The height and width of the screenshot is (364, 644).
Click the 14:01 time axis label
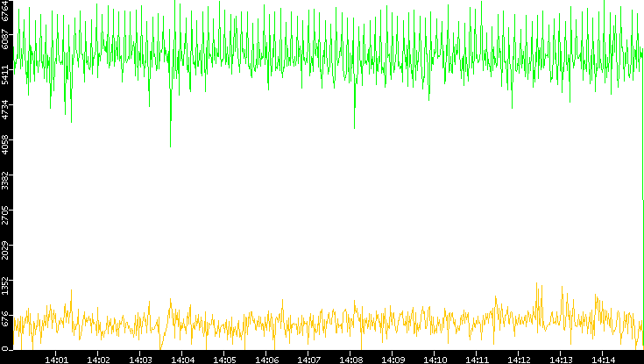(x=56, y=360)
